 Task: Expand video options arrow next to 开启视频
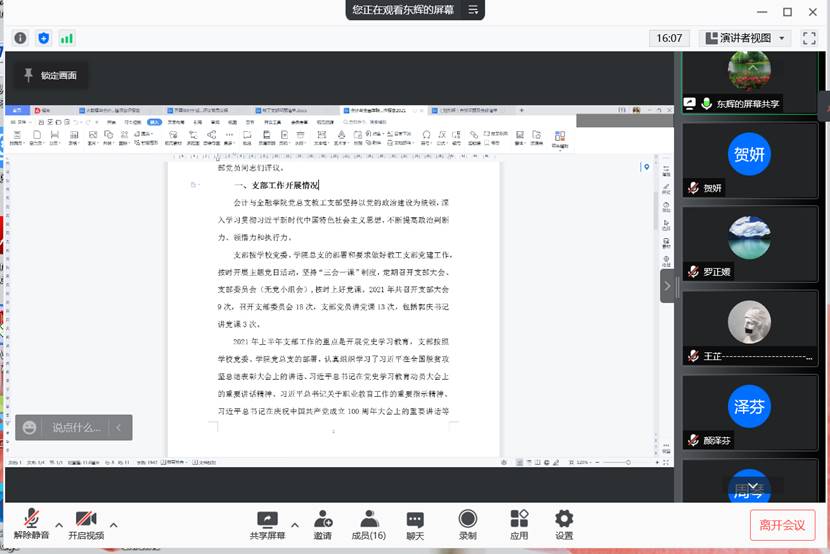pyautogui.click(x=114, y=525)
